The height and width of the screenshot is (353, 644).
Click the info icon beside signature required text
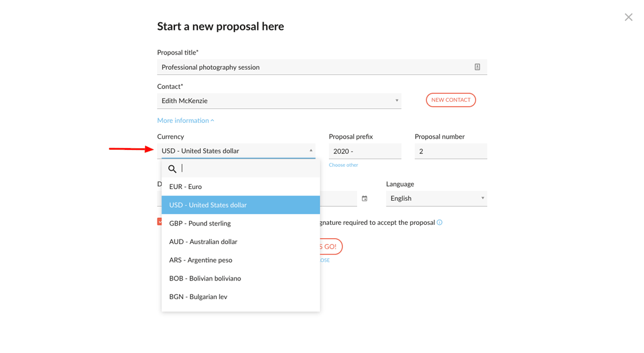pos(440,222)
